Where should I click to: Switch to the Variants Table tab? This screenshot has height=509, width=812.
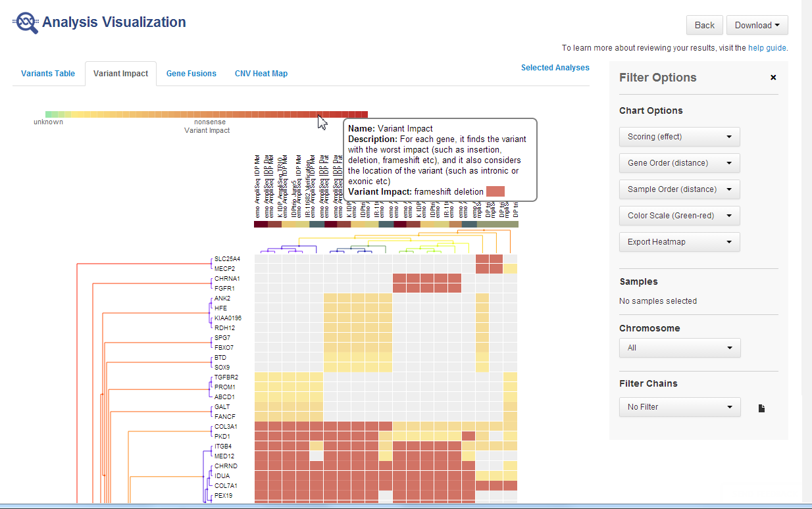pos(48,74)
